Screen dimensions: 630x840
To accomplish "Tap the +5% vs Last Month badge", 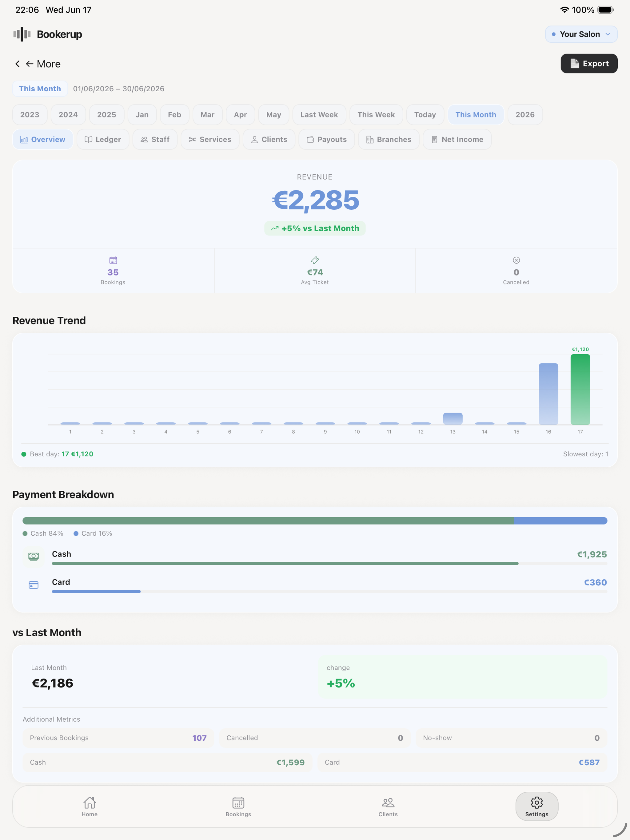I will (315, 228).
